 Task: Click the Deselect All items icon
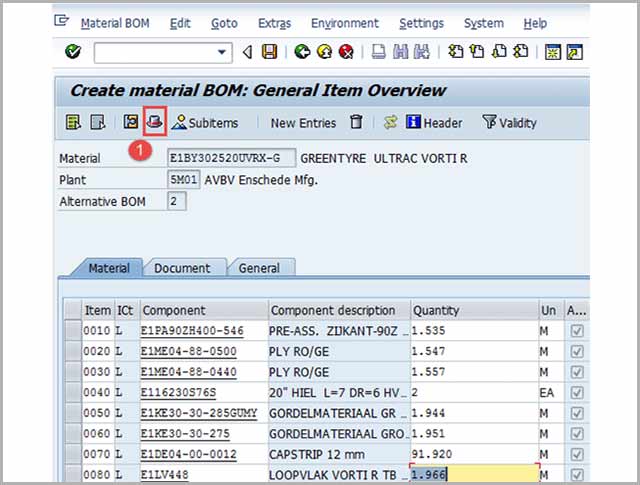(98, 122)
